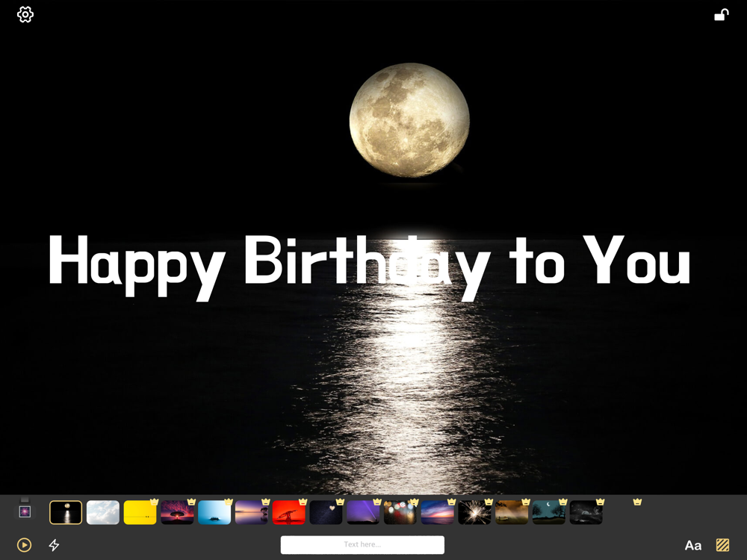Tap the lightning bolt effects icon
The width and height of the screenshot is (747, 560).
55,545
